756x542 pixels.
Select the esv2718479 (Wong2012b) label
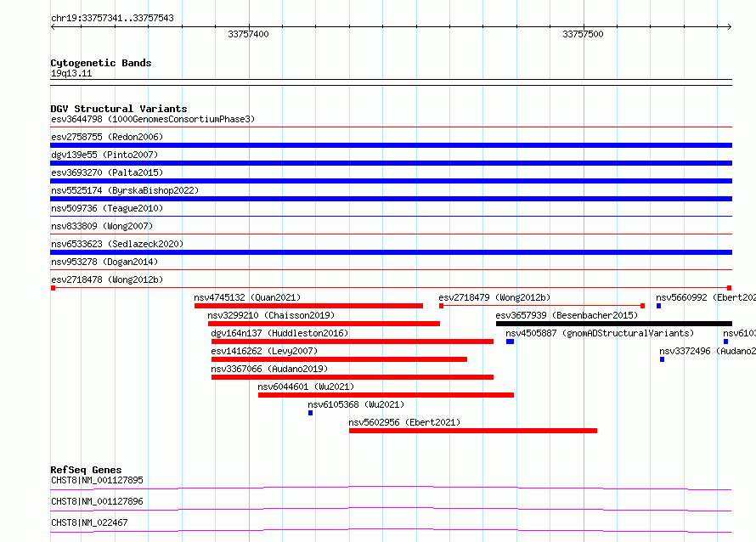click(x=494, y=297)
